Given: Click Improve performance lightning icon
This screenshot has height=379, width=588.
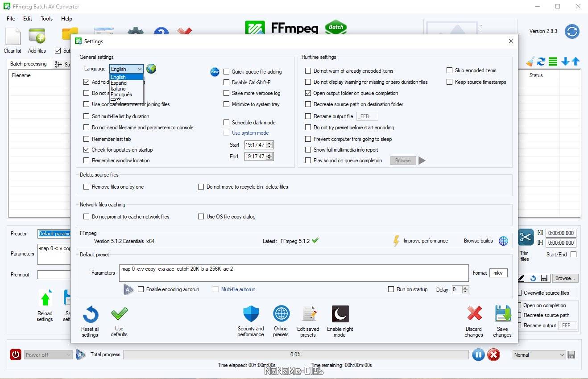Looking at the screenshot, I should (x=396, y=241).
